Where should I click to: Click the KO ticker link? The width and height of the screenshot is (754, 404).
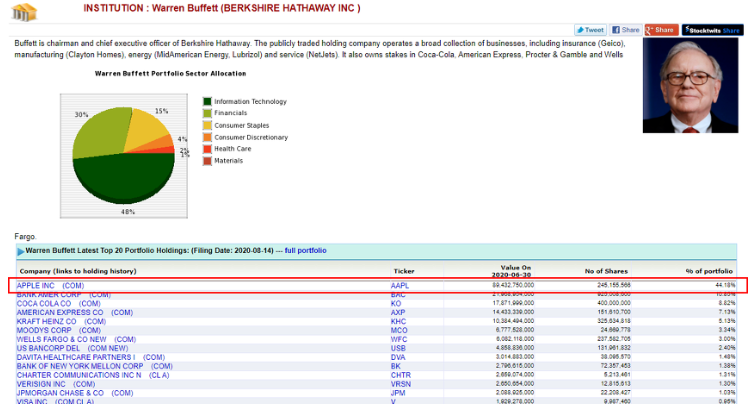(396, 303)
